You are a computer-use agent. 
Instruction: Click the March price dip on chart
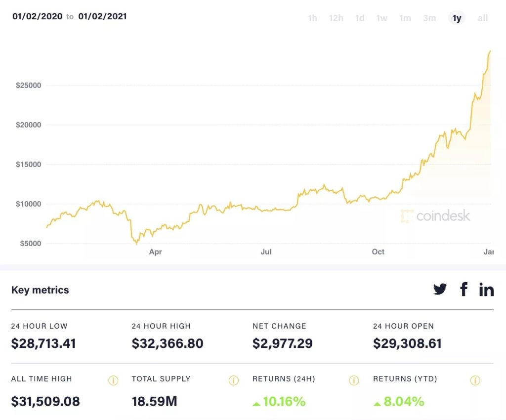pyautogui.click(x=136, y=243)
